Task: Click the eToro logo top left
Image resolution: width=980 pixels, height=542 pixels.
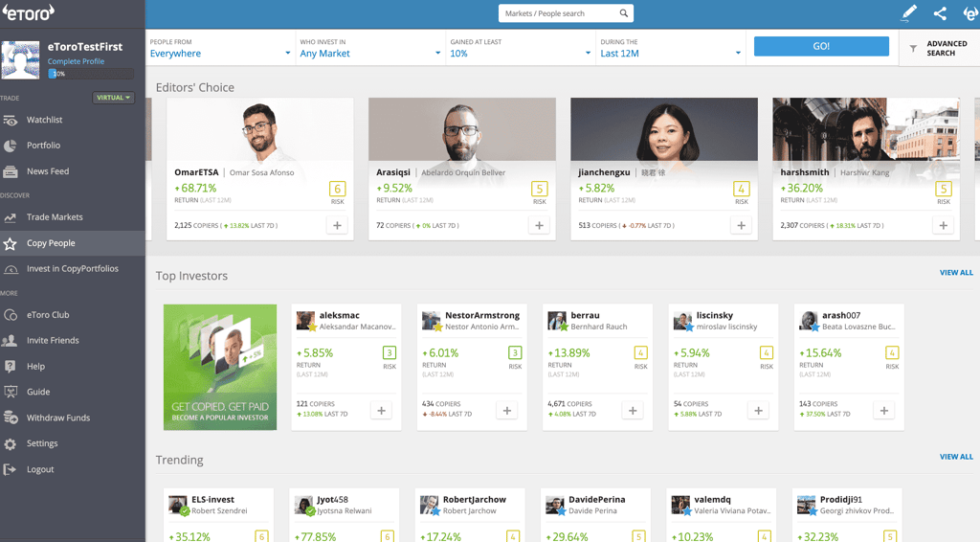Action: [x=29, y=11]
